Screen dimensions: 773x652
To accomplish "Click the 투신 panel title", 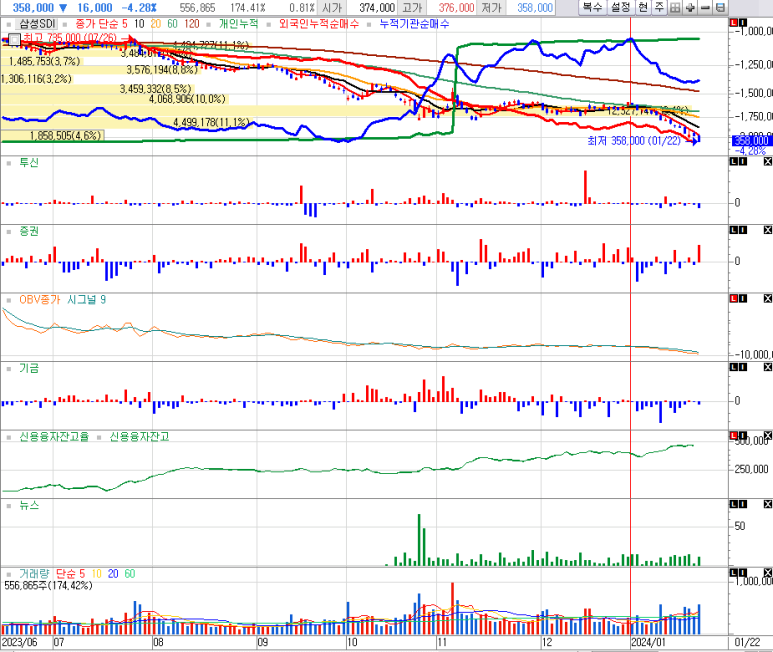I will click(29, 162).
